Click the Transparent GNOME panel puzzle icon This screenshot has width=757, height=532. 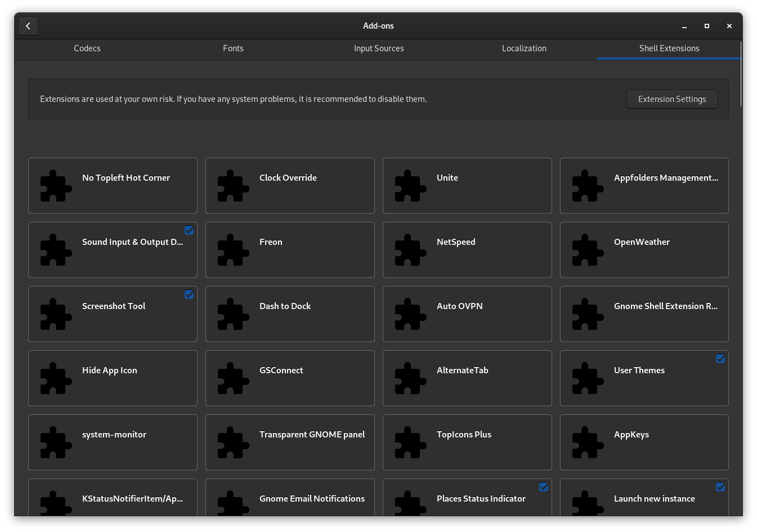click(234, 442)
